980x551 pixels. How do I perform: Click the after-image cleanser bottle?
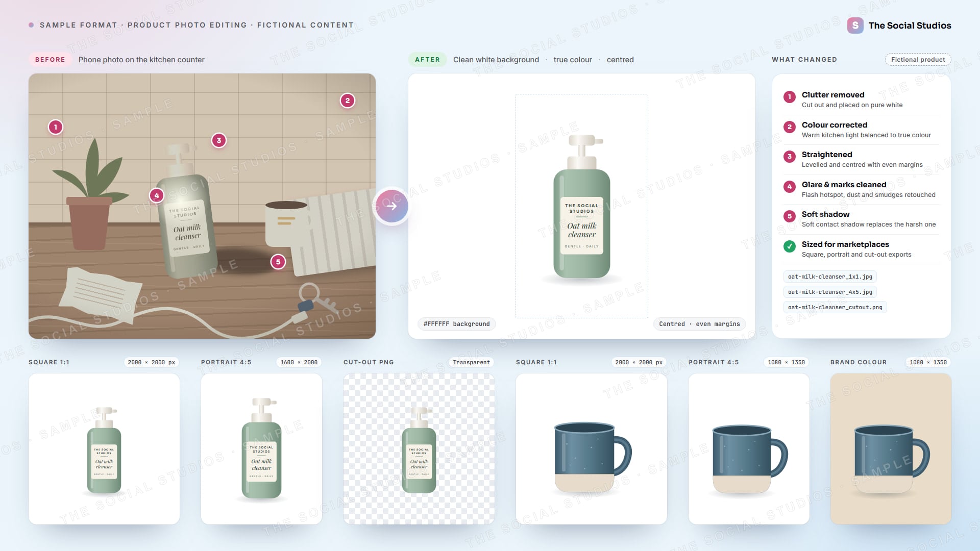[582, 207]
